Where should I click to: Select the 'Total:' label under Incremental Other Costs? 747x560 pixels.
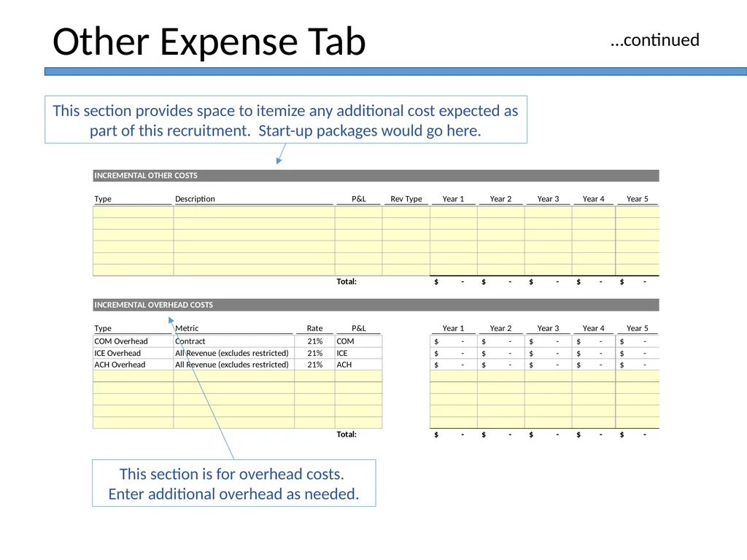point(347,282)
